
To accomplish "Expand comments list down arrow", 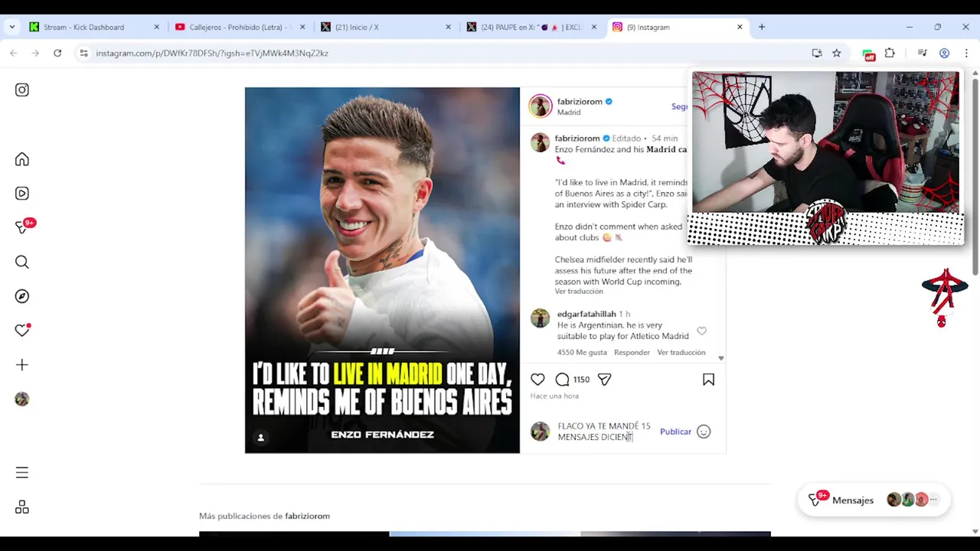I will (x=720, y=358).
